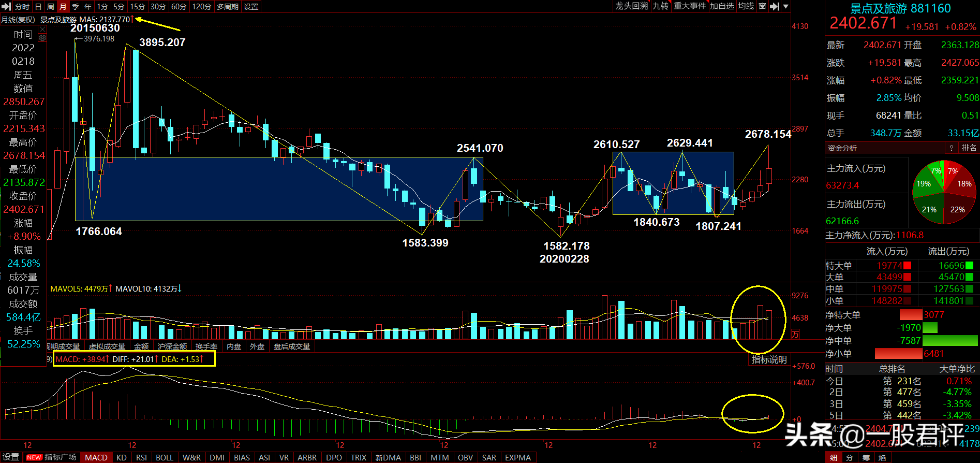Select the 筹 chip distribution tab
The height and width of the screenshot is (463, 980).
(866, 458)
